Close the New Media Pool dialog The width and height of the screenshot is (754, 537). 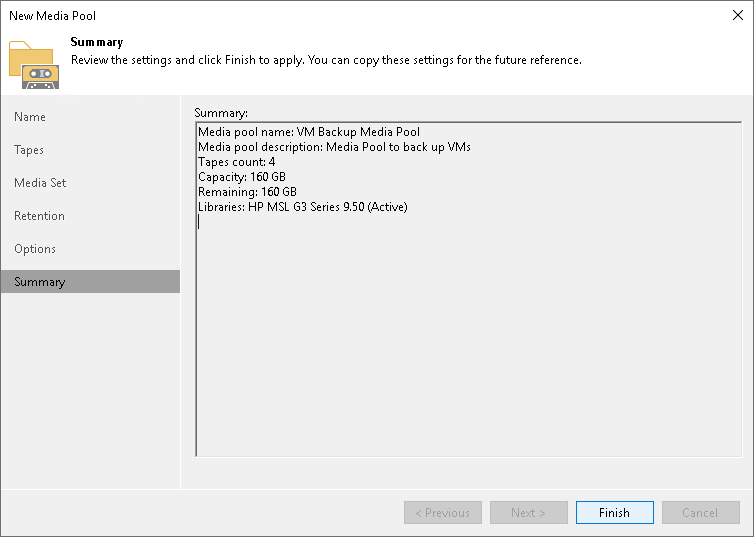pyautogui.click(x=738, y=15)
